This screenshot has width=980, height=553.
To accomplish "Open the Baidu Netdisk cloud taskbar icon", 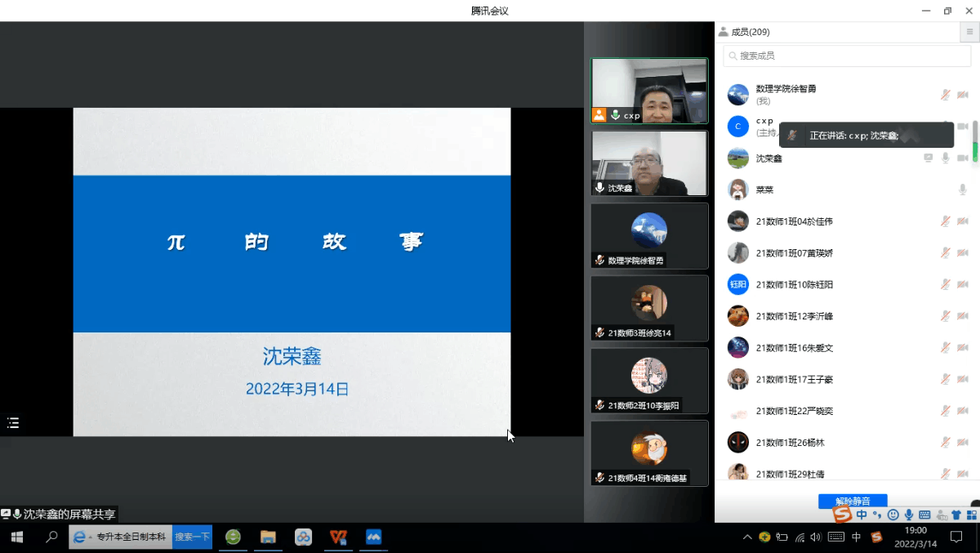I will click(303, 537).
